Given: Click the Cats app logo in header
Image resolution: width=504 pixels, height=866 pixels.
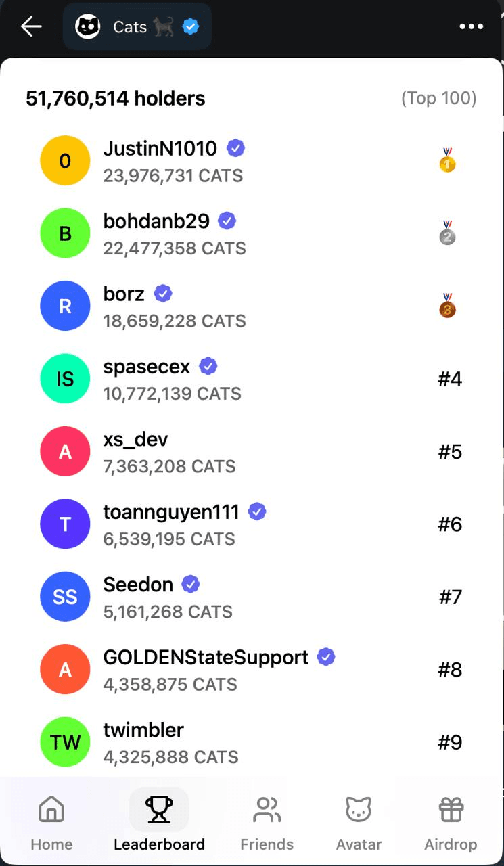Looking at the screenshot, I should pos(87,26).
